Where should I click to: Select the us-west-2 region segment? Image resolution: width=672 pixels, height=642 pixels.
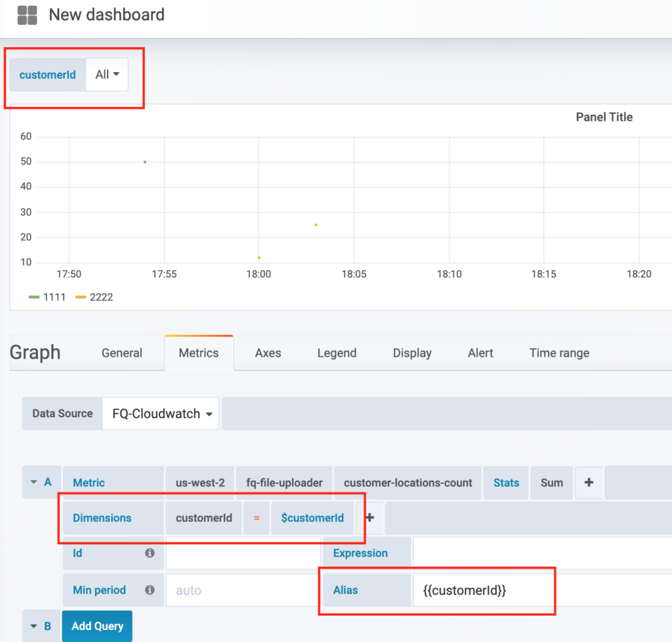(200, 483)
